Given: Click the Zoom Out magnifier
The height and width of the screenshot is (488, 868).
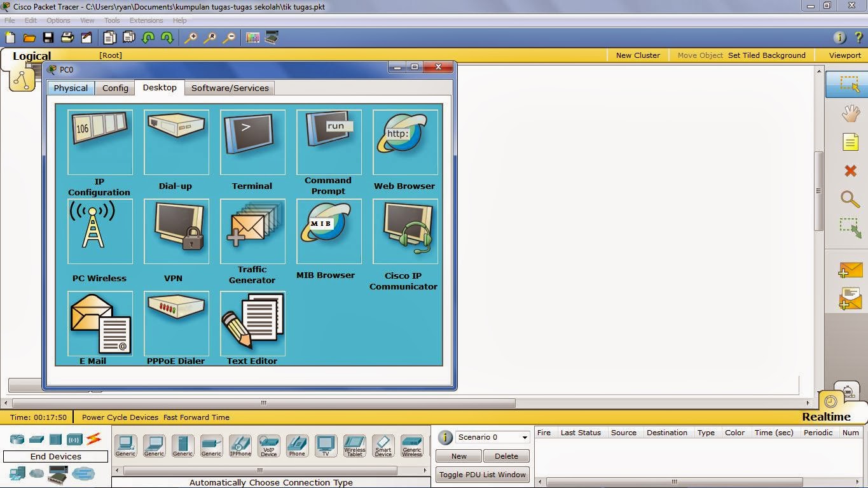Looking at the screenshot, I should pos(229,38).
